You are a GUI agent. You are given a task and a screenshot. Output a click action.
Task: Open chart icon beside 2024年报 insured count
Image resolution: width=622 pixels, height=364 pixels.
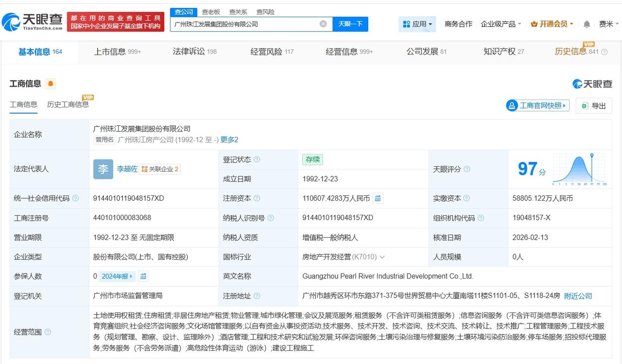coord(143,276)
